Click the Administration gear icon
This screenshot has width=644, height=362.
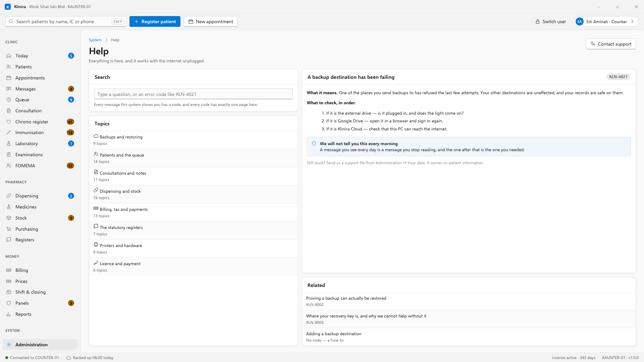pyautogui.click(x=9, y=345)
